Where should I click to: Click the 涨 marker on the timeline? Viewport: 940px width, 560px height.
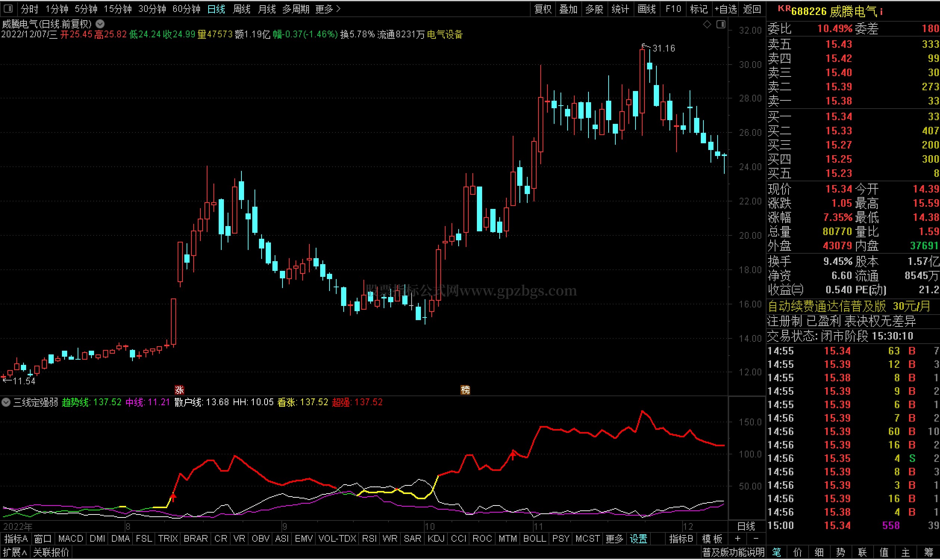[x=179, y=390]
